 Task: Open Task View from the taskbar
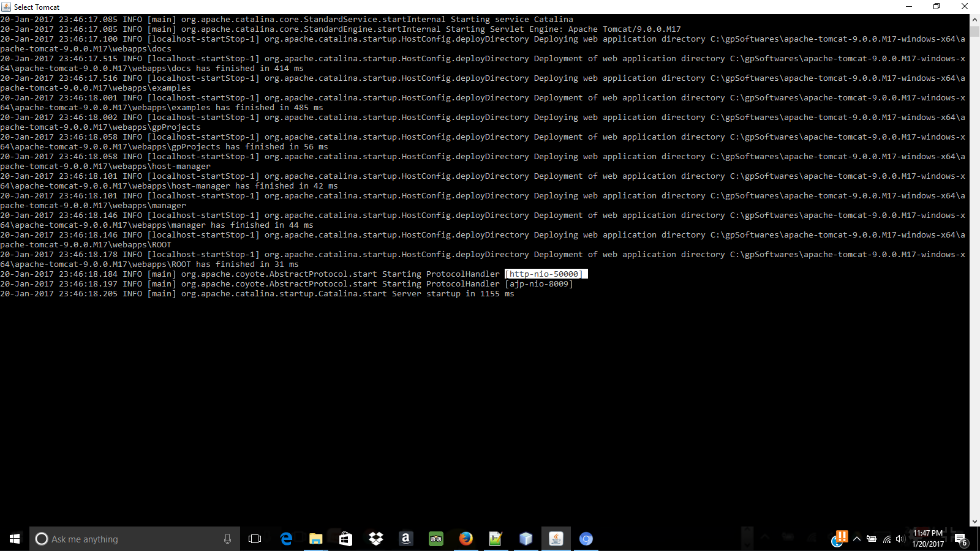click(255, 539)
